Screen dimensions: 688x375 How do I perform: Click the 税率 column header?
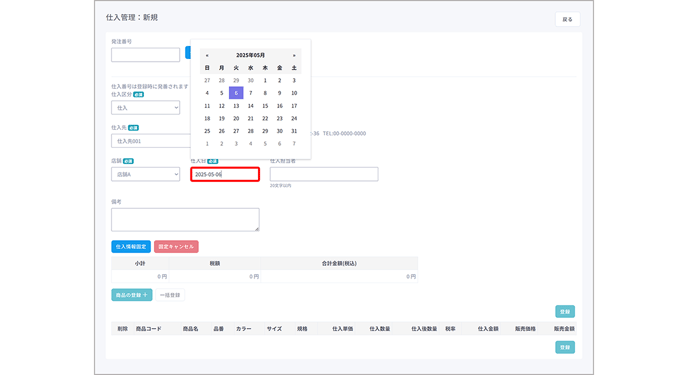[450, 329]
